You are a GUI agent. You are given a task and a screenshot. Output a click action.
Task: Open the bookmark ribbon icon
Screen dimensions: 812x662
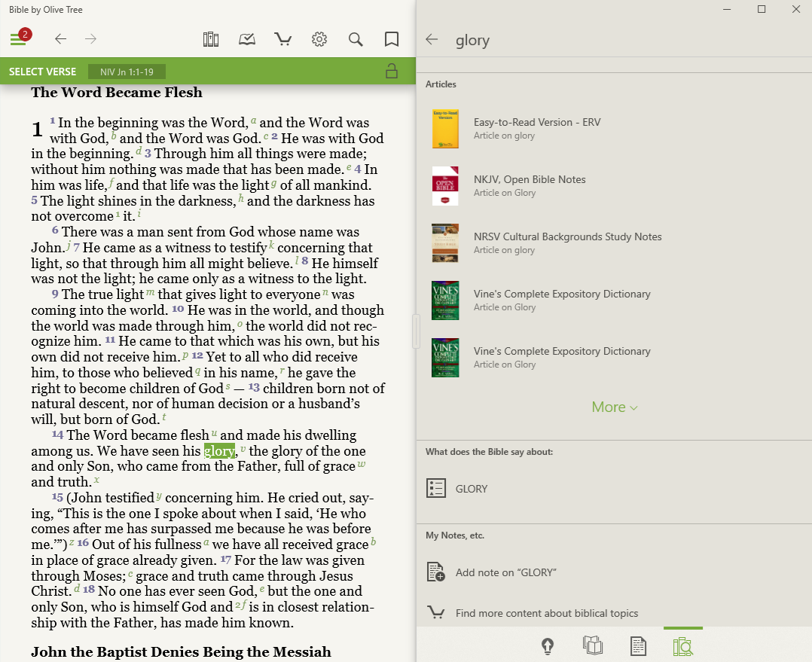(x=392, y=39)
